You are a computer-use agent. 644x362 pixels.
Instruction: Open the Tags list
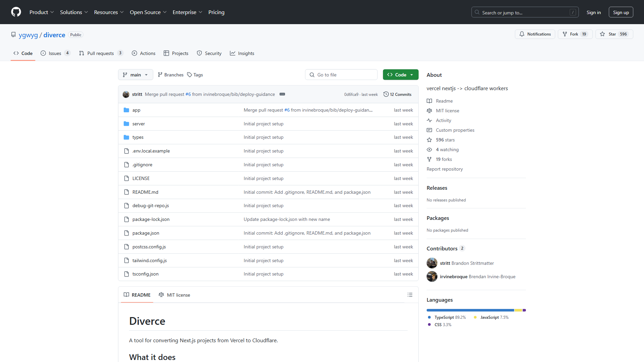(x=195, y=75)
